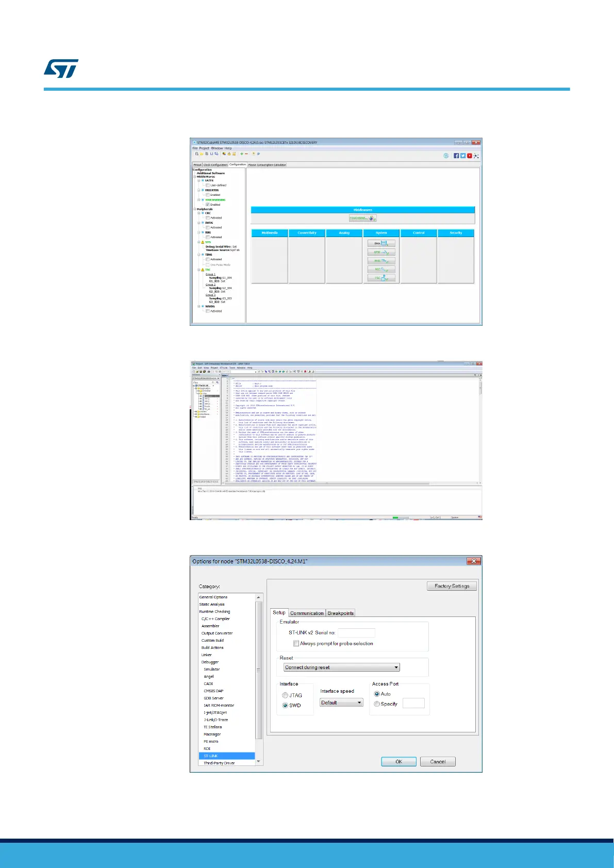Open the Reset mode dropdown
This screenshot has width=614, height=868.
pos(342,667)
